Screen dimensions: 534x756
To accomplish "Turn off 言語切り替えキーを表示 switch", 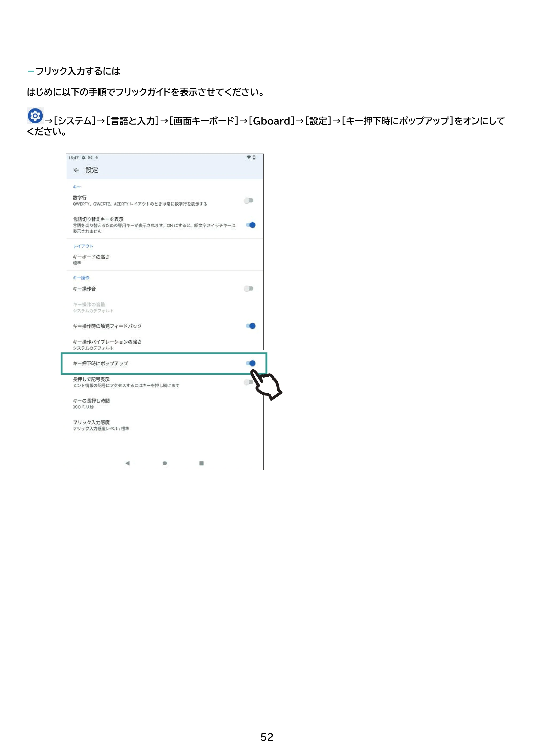I will 251,225.
